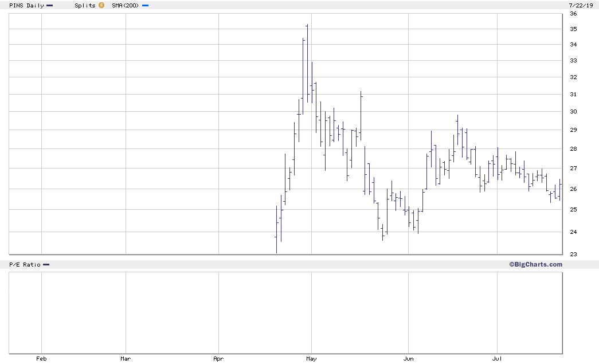Image resolution: width=599 pixels, height=364 pixels.
Task: Click the '25' price axis label
Action: click(x=573, y=210)
